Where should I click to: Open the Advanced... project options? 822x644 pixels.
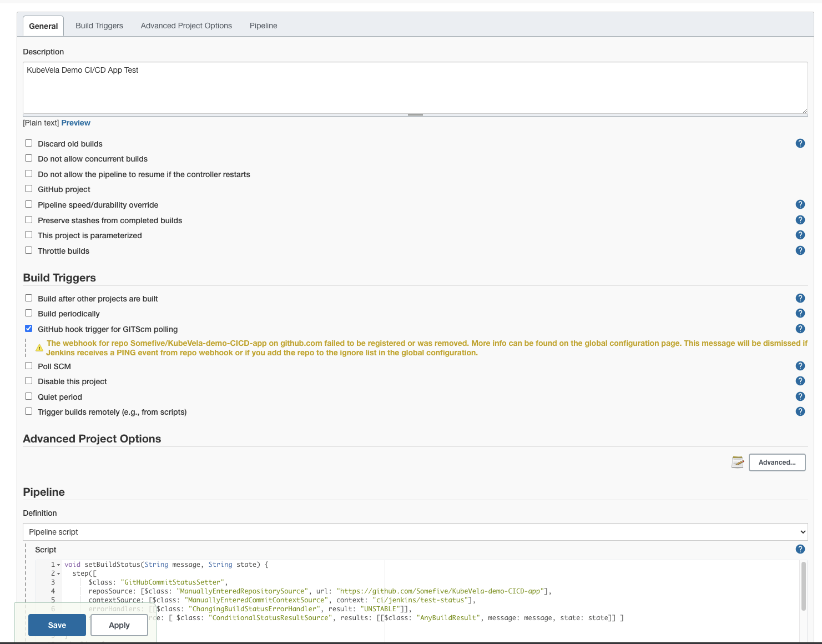point(777,462)
